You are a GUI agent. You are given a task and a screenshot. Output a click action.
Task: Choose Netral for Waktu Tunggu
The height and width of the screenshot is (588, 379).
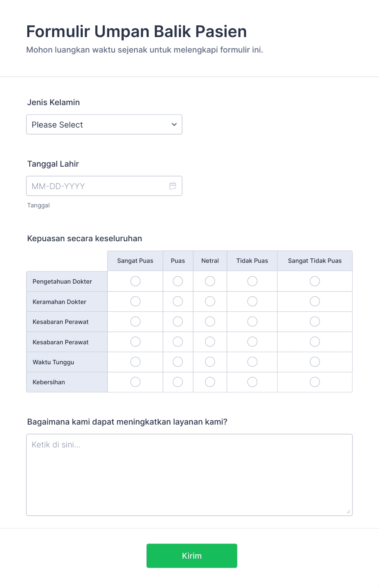coord(210,362)
